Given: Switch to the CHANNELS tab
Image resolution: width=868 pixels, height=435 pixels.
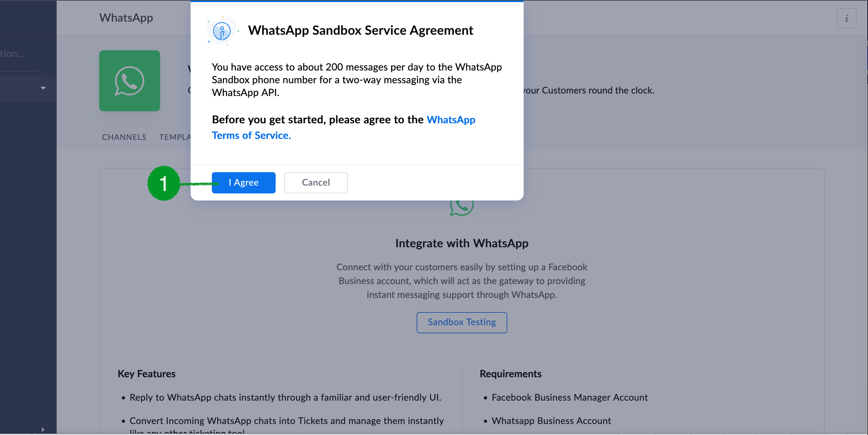Looking at the screenshot, I should pyautogui.click(x=124, y=137).
